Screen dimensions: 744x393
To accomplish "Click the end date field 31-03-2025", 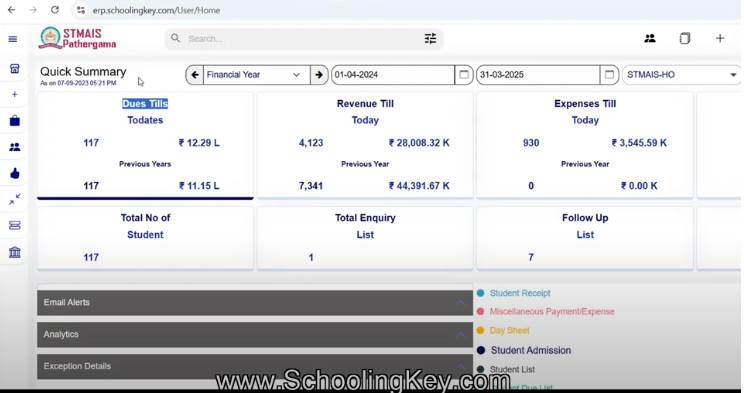I will 538,75.
